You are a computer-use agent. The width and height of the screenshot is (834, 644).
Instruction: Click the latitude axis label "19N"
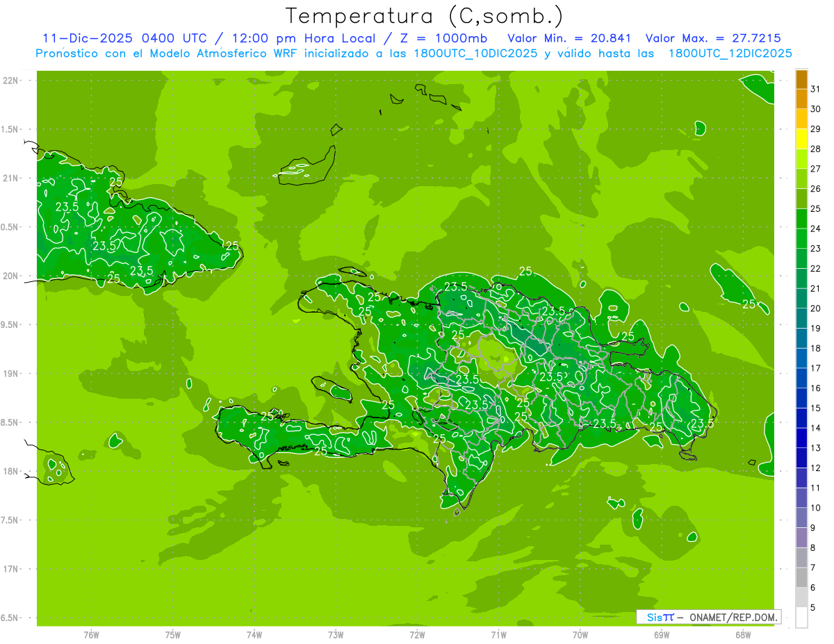click(x=12, y=374)
